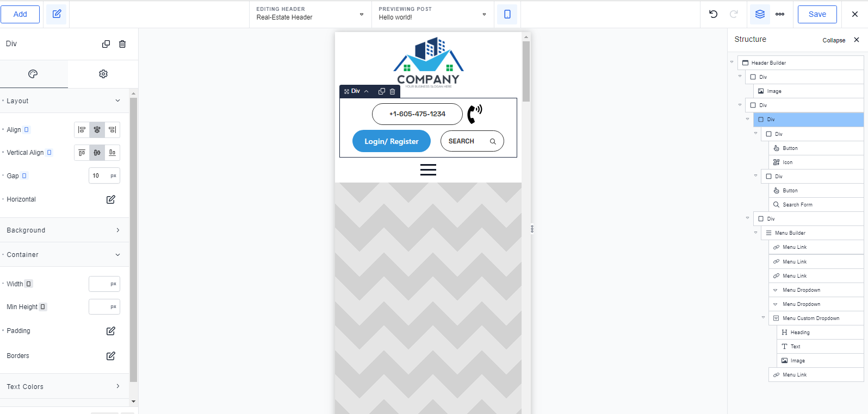Select Search Form in Structure tree

click(x=797, y=205)
